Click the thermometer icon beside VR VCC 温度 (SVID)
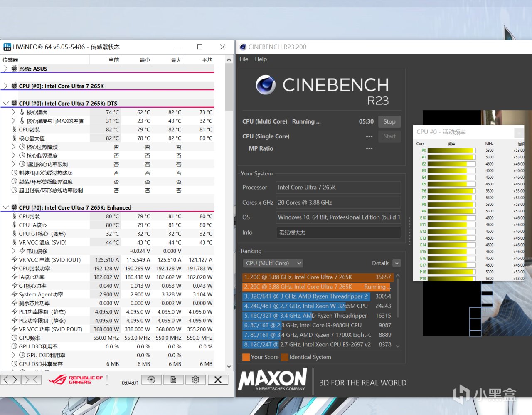 15,242
